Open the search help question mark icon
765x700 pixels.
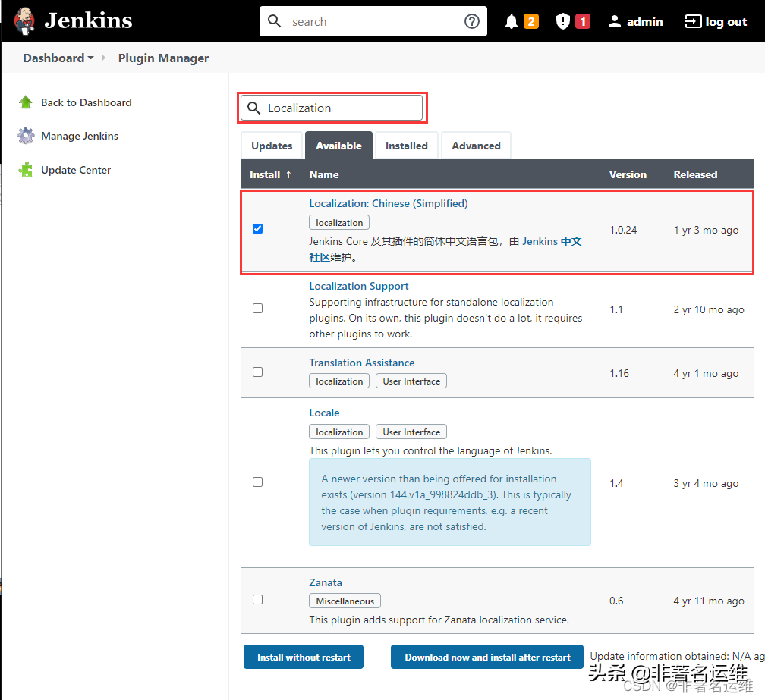(472, 21)
